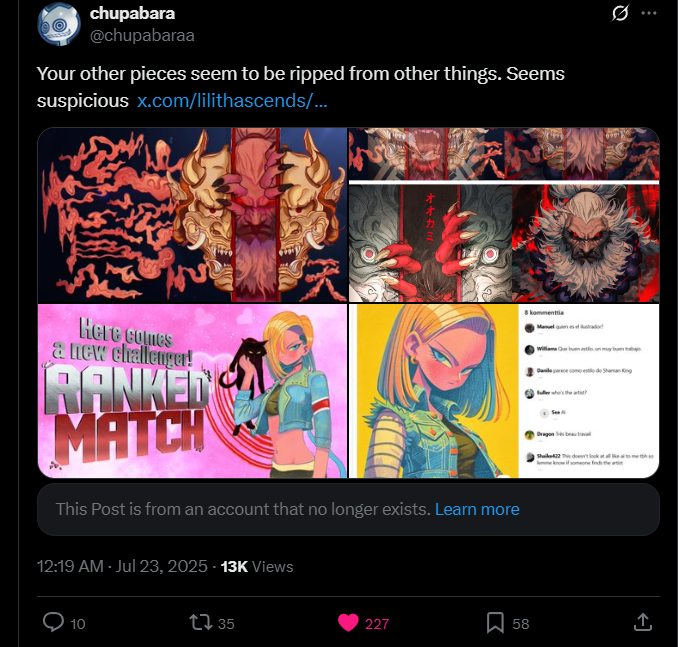The height and width of the screenshot is (647, 678).
Task: Open the Grok slashed-circle icon
Action: point(620,13)
